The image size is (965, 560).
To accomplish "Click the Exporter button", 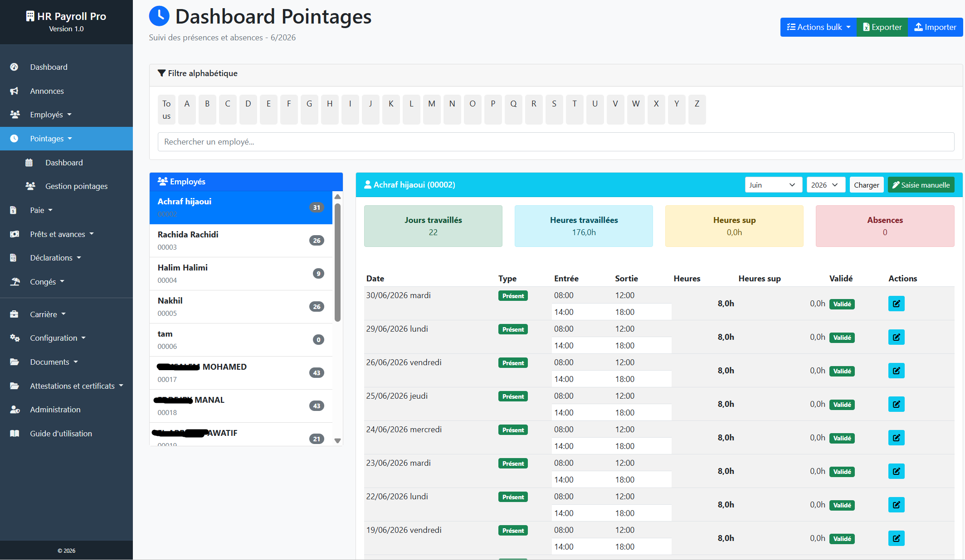I will 882,27.
